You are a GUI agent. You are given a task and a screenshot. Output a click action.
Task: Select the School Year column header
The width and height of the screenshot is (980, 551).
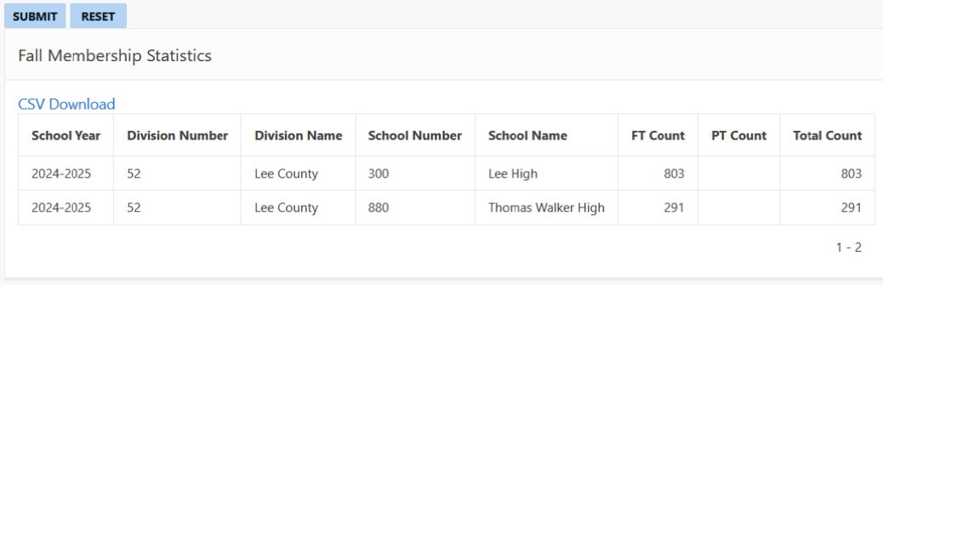click(66, 135)
